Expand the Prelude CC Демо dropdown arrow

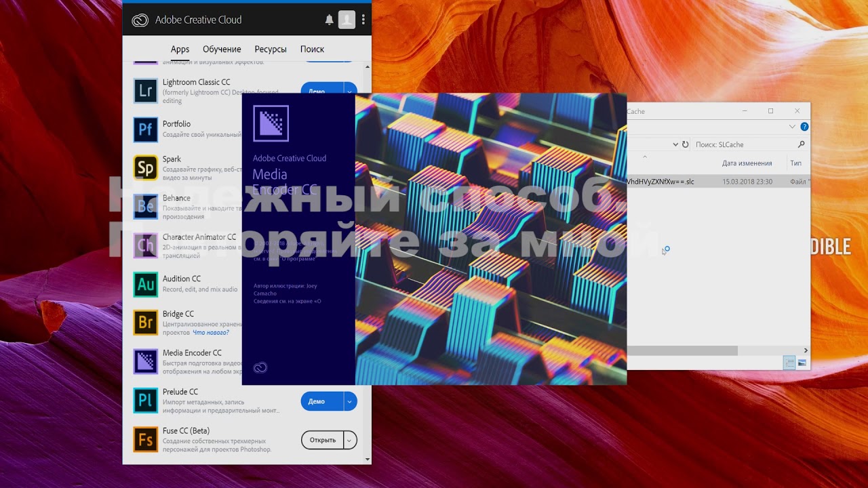(x=350, y=401)
